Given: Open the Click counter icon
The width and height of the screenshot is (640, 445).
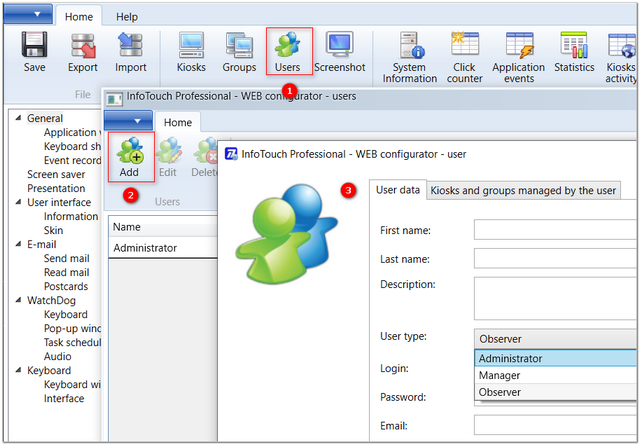Looking at the screenshot, I should [x=464, y=45].
